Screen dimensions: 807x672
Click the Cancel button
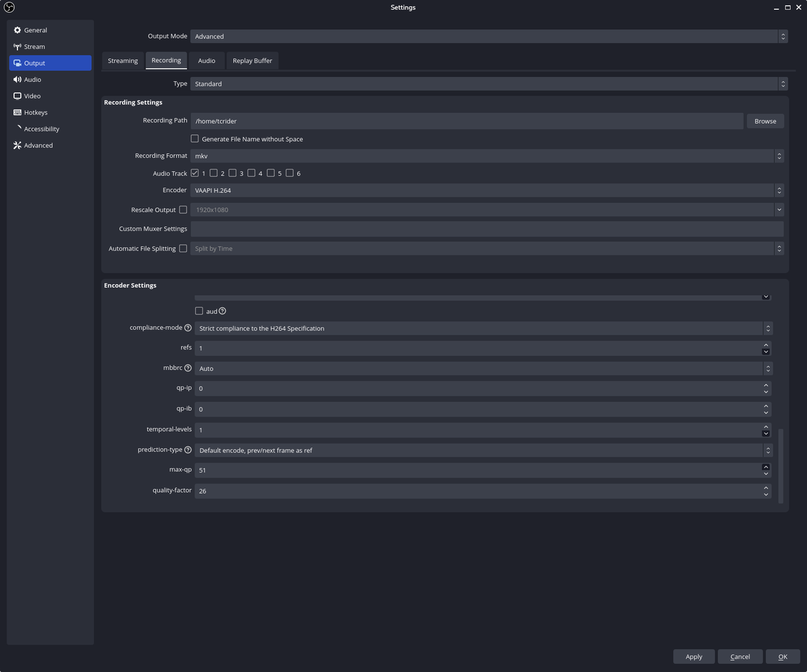click(x=740, y=657)
